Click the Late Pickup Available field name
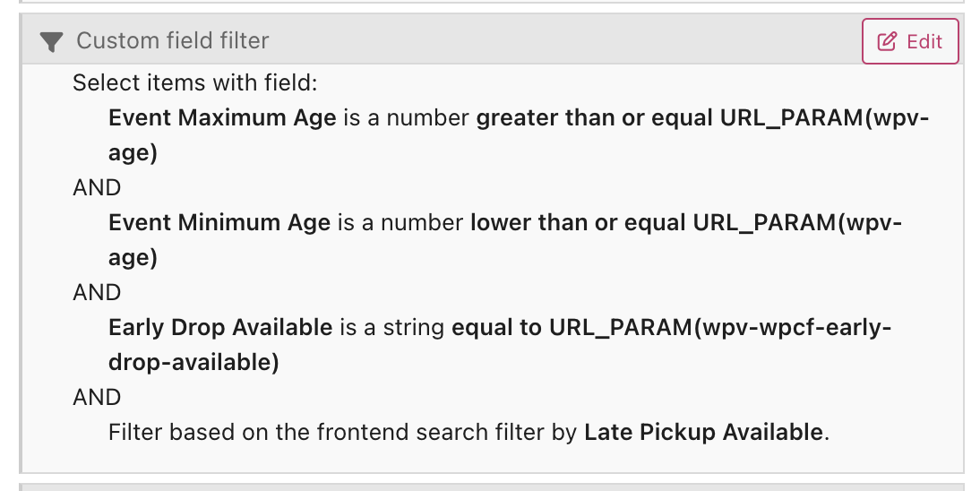 click(x=704, y=432)
